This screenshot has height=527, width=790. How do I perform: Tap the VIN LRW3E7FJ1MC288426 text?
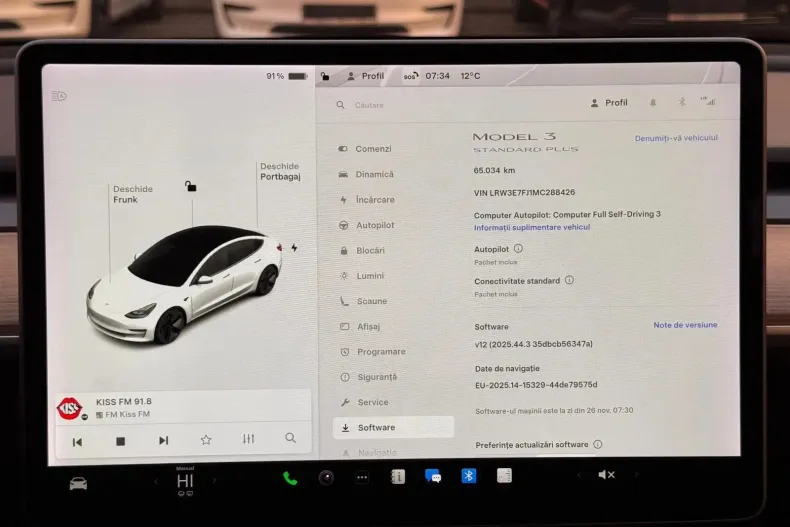click(x=524, y=192)
